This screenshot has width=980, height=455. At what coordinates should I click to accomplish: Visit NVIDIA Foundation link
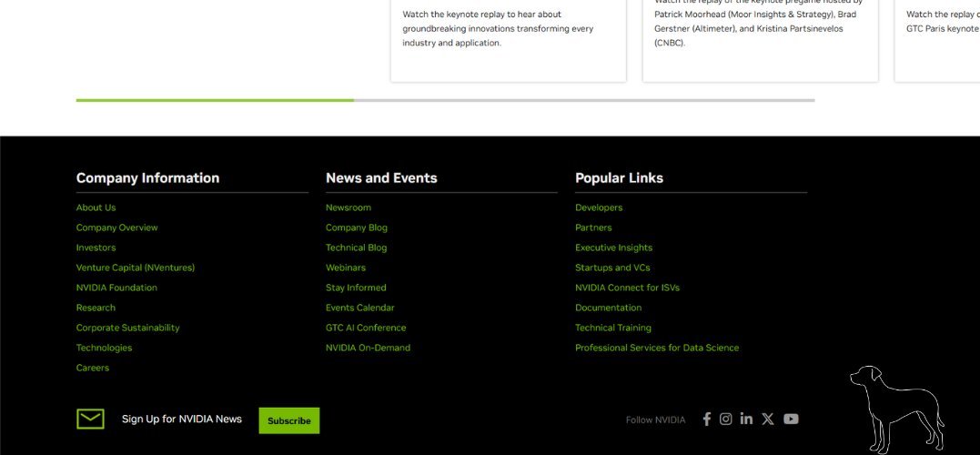click(116, 288)
